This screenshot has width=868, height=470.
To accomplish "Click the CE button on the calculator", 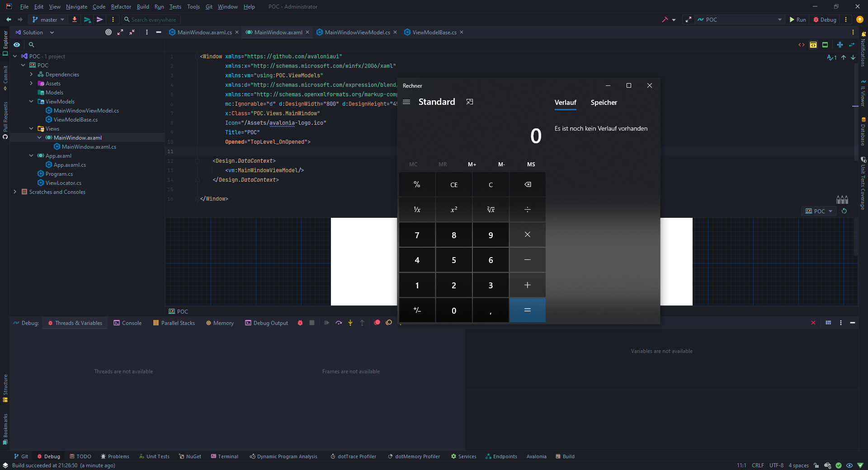I will pos(454,185).
